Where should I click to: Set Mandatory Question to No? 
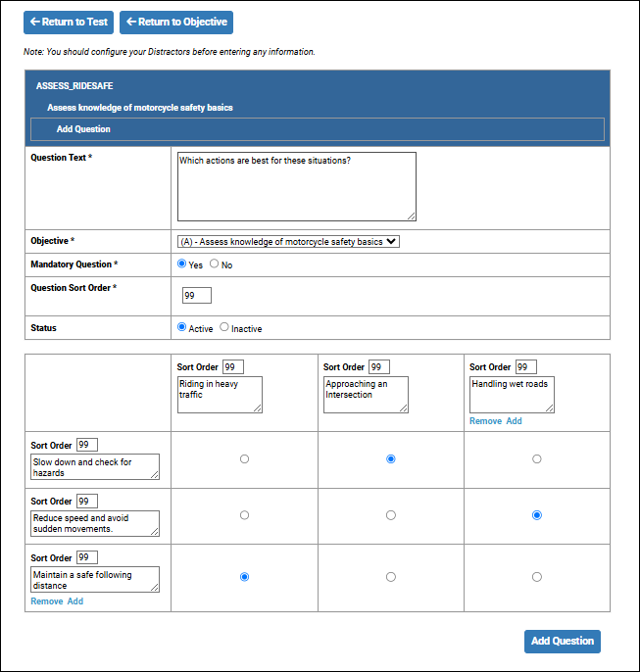click(x=215, y=264)
